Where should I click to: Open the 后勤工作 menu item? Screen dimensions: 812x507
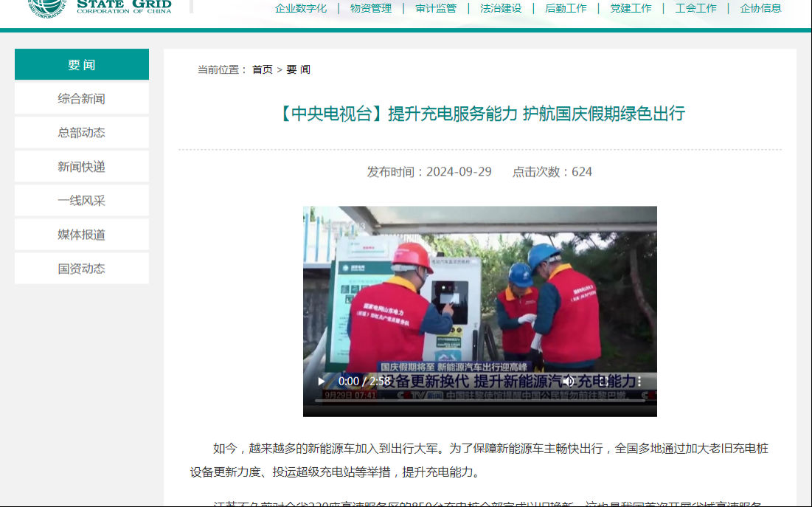click(566, 8)
